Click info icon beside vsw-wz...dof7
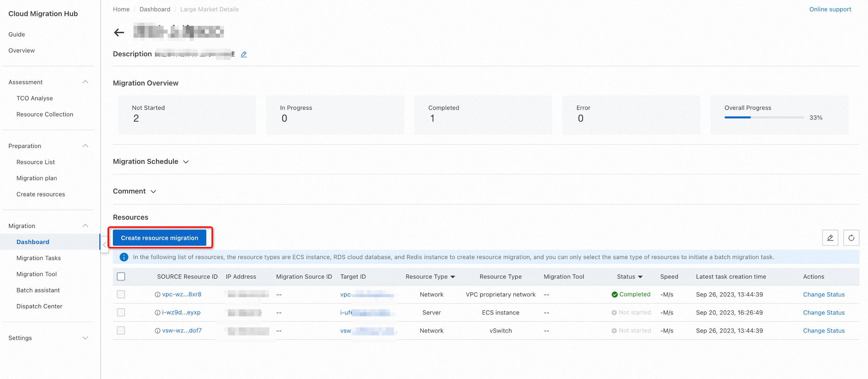868x379 pixels. 157,331
